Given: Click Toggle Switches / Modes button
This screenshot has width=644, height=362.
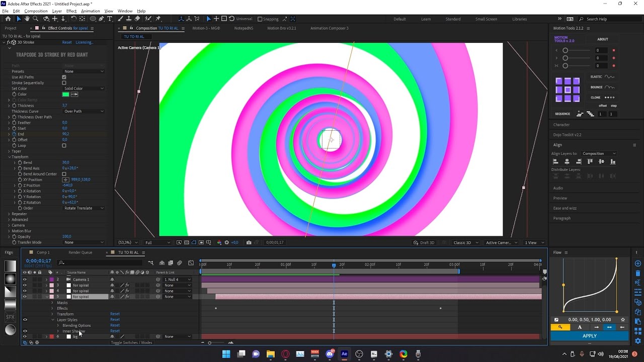Looking at the screenshot, I should tap(131, 342).
